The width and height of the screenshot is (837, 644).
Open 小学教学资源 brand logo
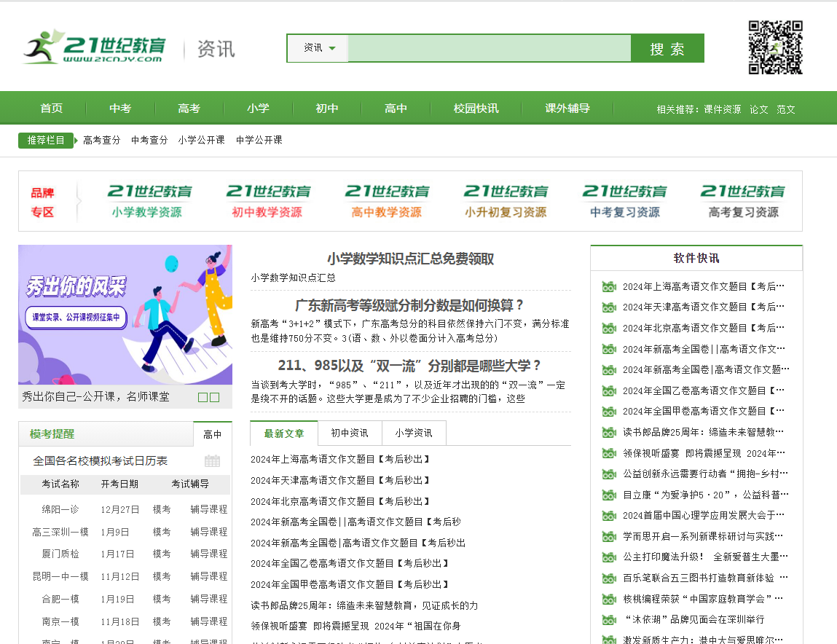(x=149, y=201)
